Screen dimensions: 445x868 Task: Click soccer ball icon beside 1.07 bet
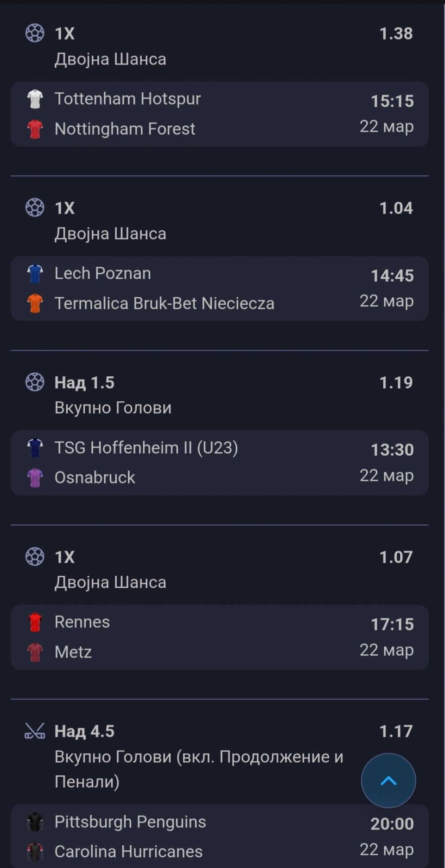coord(35,557)
